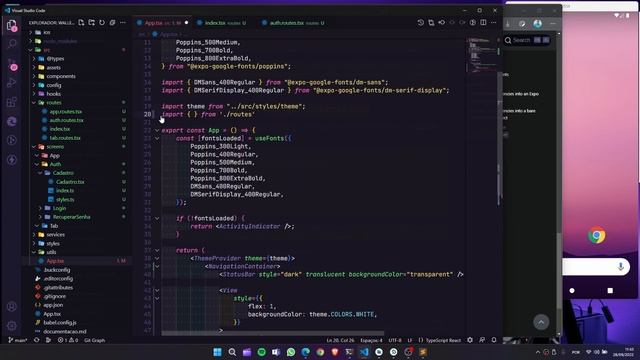640x360 pixels.
Task: Expand the ios folder
Action: (x=47, y=32)
